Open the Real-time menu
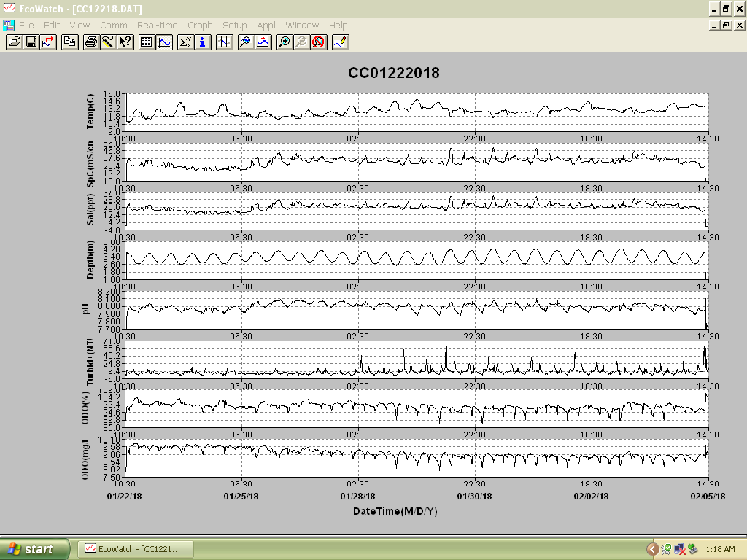Viewport: 747px width, 560px height. tap(158, 26)
